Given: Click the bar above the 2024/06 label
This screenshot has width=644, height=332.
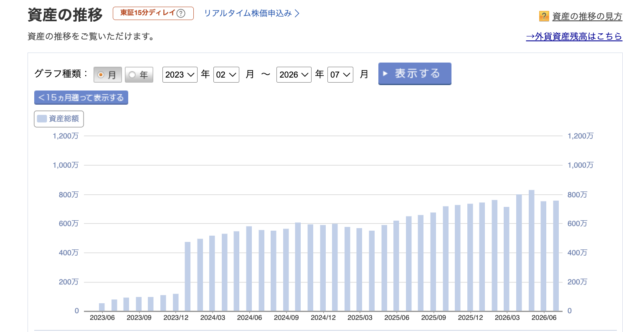Looking at the screenshot, I should point(249,269).
